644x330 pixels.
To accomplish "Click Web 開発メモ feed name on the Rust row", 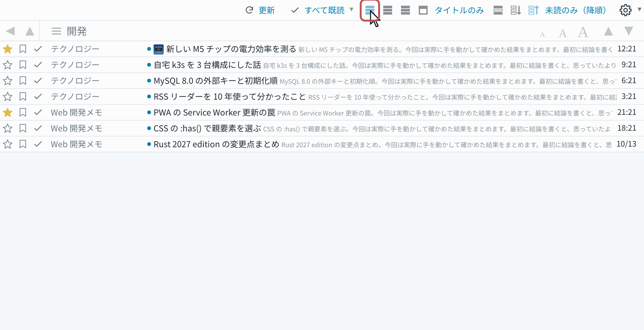I will point(76,144).
